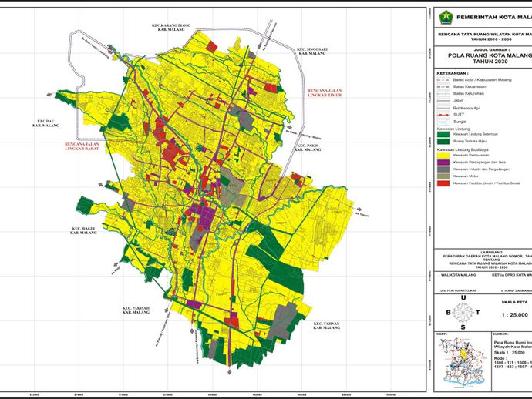Click the Rel Kereta Api symbol in the legend
Screen dimensions: 532x399
[443, 108]
